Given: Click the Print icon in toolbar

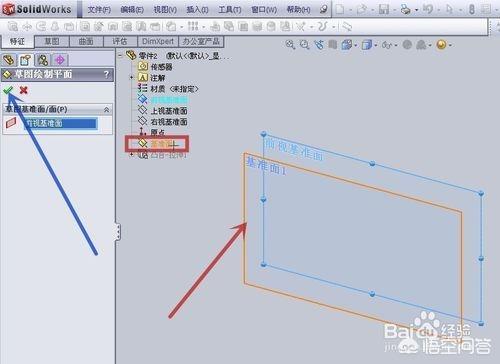Looking at the screenshot, I should point(405,9).
